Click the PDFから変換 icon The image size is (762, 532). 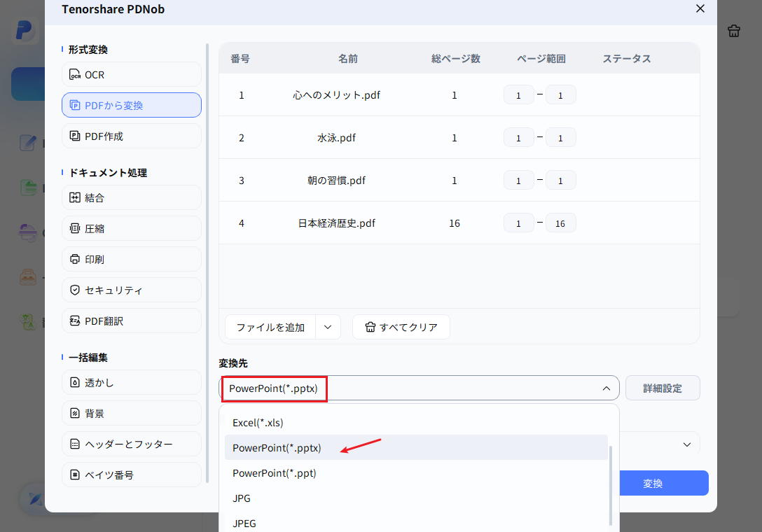75,106
